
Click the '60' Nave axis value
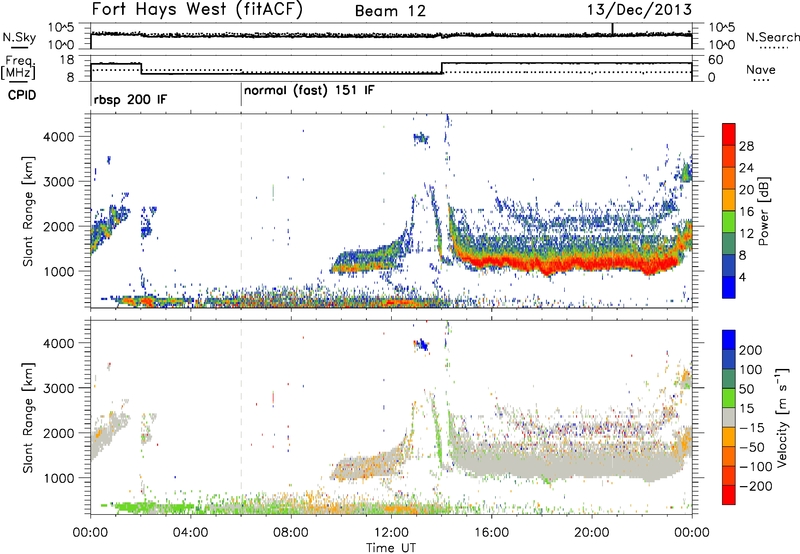point(715,60)
